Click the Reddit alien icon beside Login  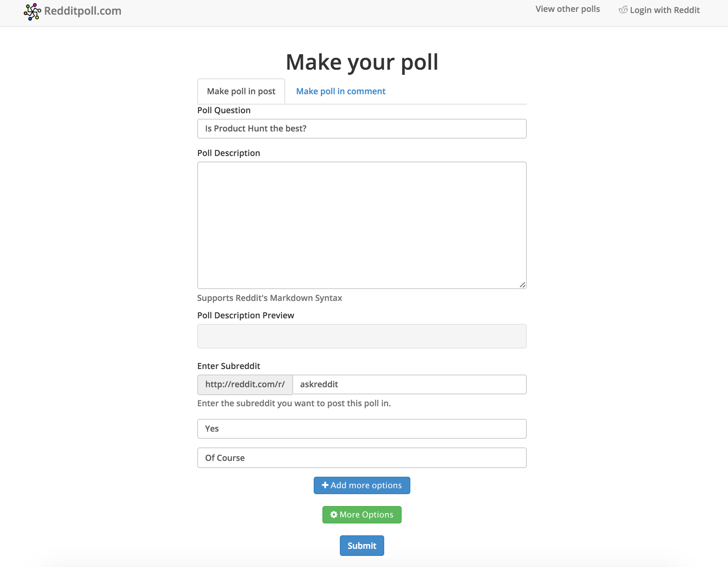623,10
